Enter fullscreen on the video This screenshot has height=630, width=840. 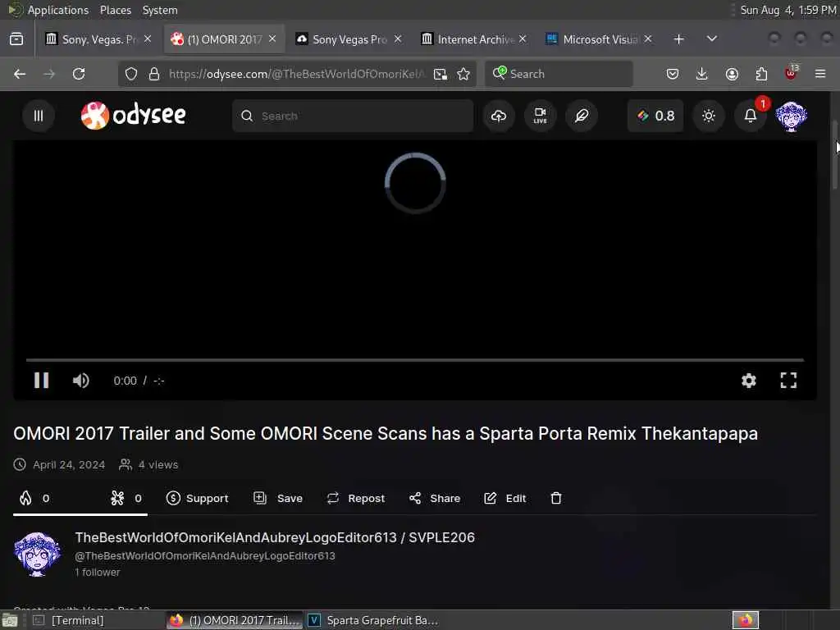coord(788,381)
